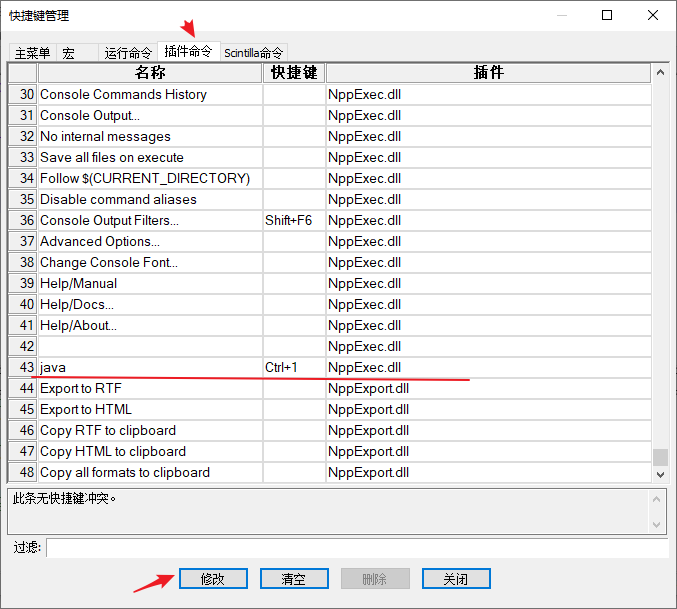Switch to the 运行命令 tab
This screenshot has height=609, width=677.
point(128,53)
